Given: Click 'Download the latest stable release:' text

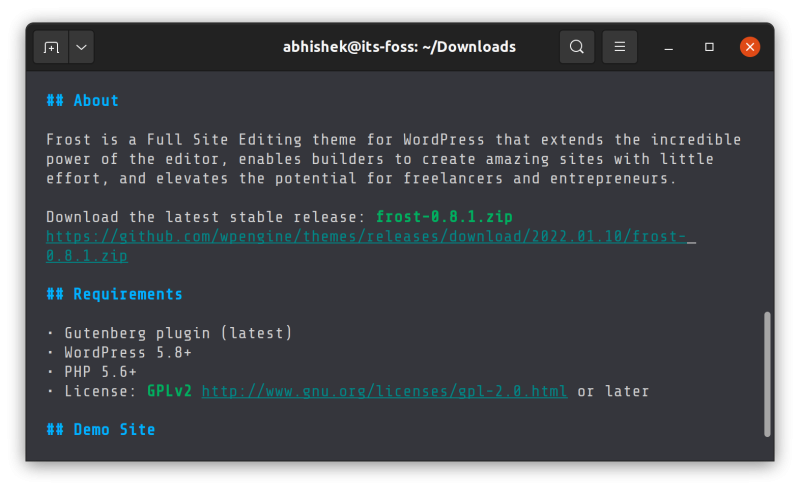Looking at the screenshot, I should (x=206, y=217).
